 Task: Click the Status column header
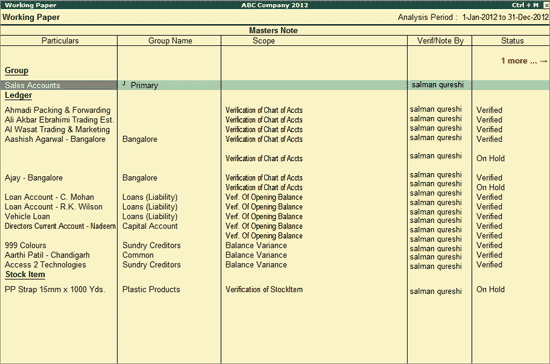pyautogui.click(x=512, y=41)
